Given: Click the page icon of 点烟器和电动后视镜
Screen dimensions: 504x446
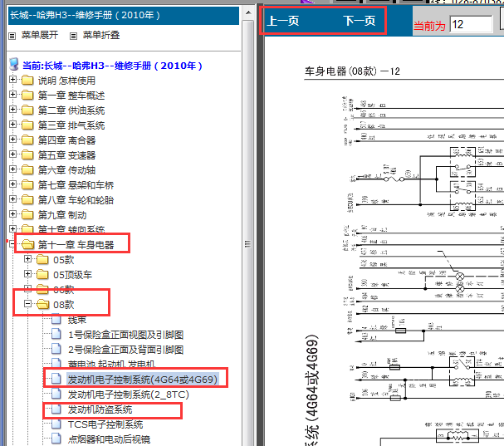Looking at the screenshot, I should pyautogui.click(x=56, y=439).
